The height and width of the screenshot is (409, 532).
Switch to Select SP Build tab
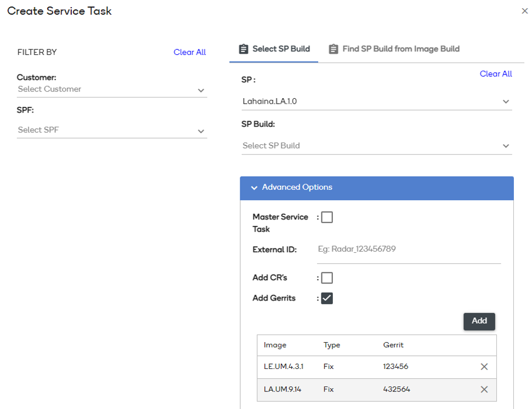(x=280, y=49)
